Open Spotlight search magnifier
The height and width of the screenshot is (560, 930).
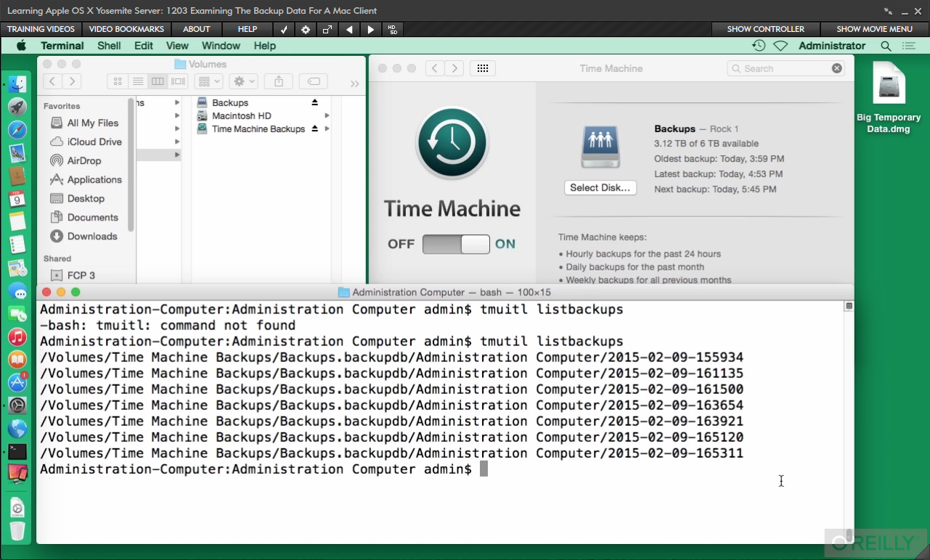pyautogui.click(x=886, y=46)
